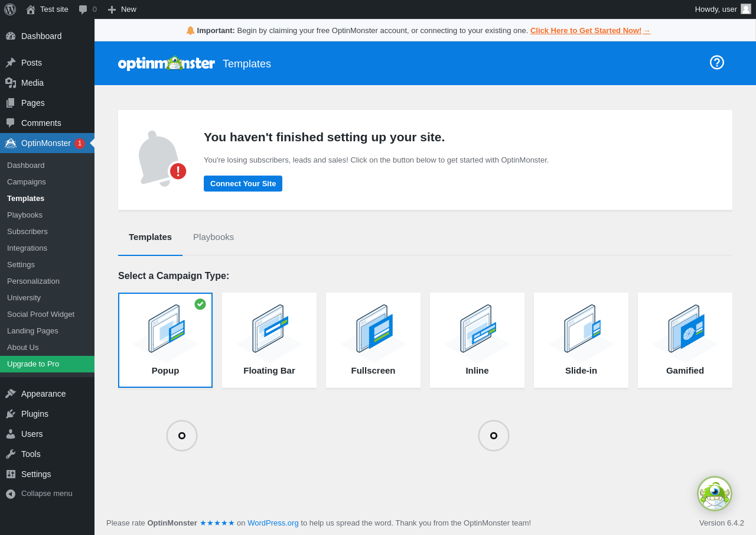Select the Gamified campaign type

[685, 340]
